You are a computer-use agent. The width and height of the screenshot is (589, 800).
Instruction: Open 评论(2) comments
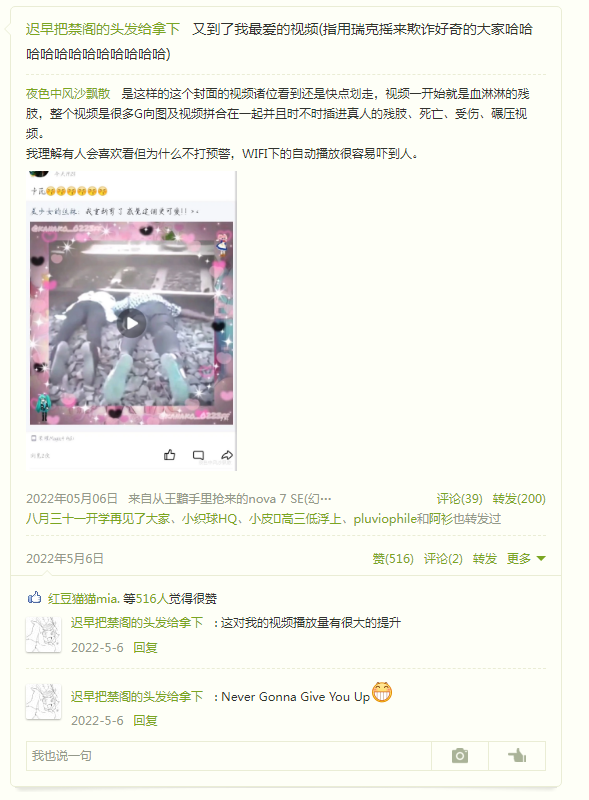coord(443,559)
